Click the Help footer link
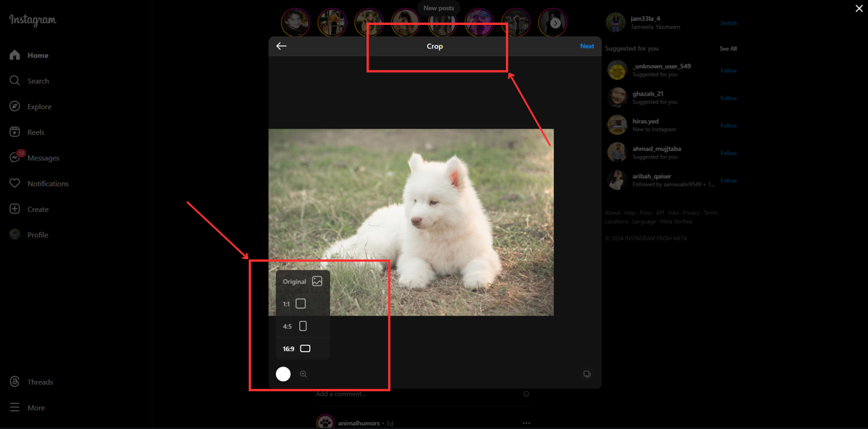The height and width of the screenshot is (429, 868). pyautogui.click(x=630, y=213)
